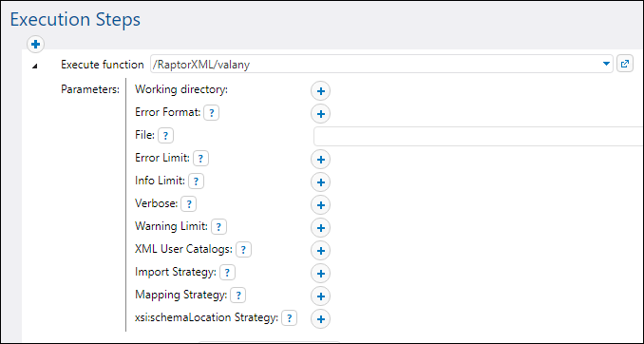Click the File input field
The image size is (644, 344).
point(479,137)
